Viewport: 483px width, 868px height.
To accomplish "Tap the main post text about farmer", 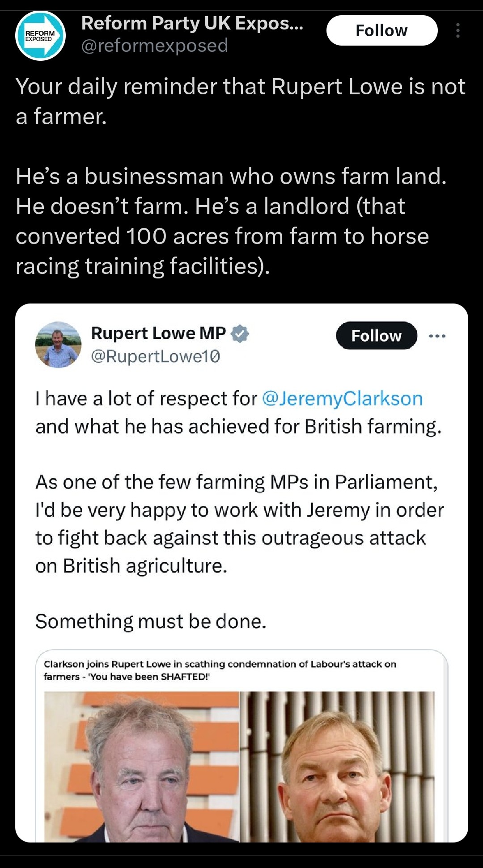I will pyautogui.click(x=240, y=101).
